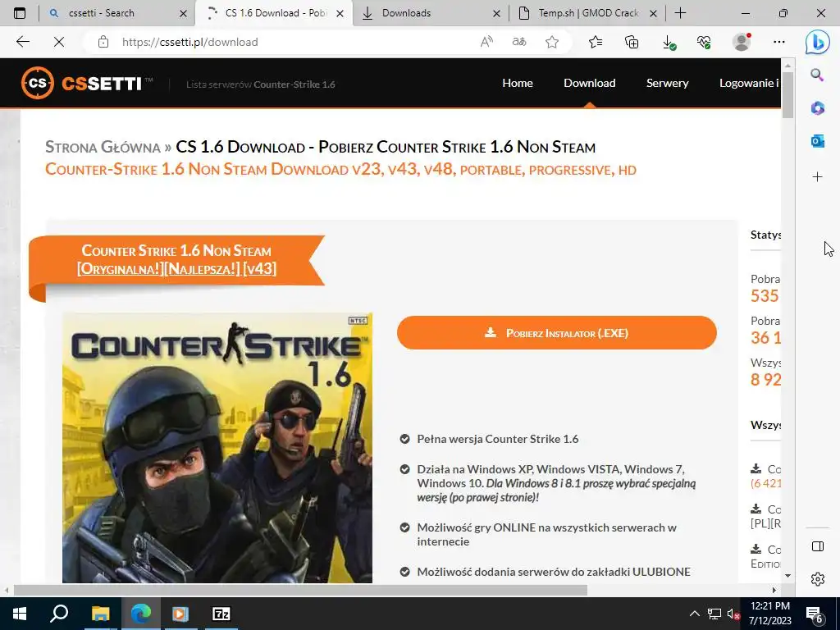Image resolution: width=840 pixels, height=630 pixels.
Task: Click the network tray icon
Action: click(x=714, y=614)
